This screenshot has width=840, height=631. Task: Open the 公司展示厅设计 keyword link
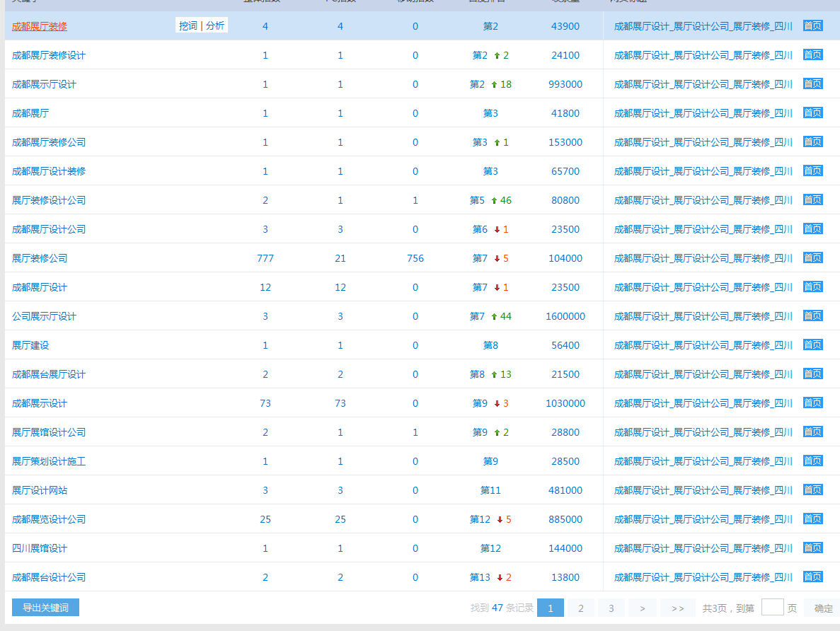click(x=44, y=316)
